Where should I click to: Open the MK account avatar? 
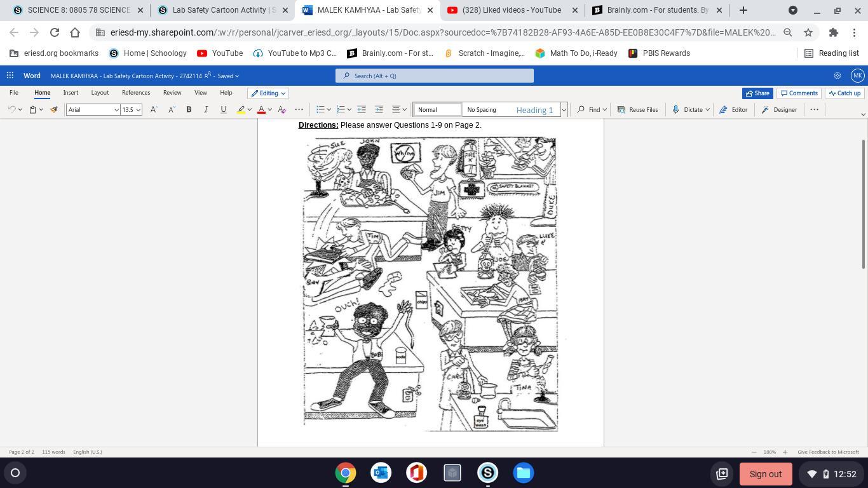857,76
